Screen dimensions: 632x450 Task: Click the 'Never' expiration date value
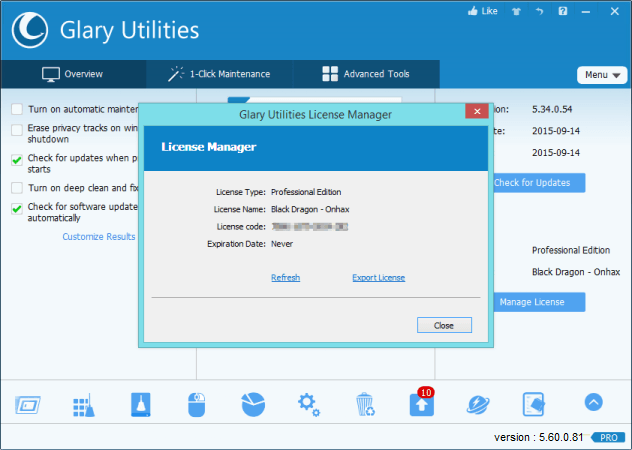pyautogui.click(x=282, y=244)
